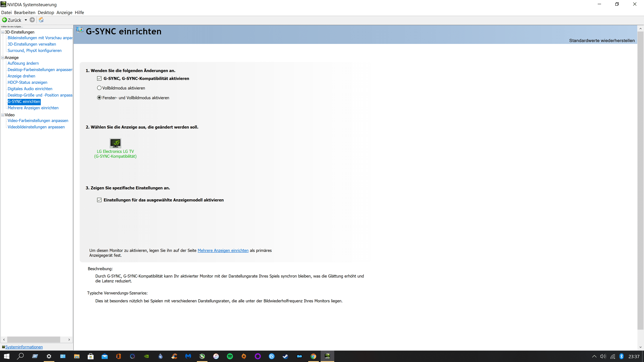The width and height of the screenshot is (644, 362).
Task: Open Malwarebytes from taskbar
Action: [188, 356]
